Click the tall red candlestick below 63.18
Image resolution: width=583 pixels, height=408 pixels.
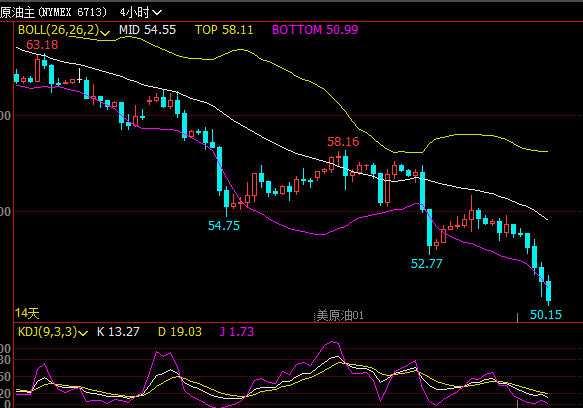click(38, 70)
